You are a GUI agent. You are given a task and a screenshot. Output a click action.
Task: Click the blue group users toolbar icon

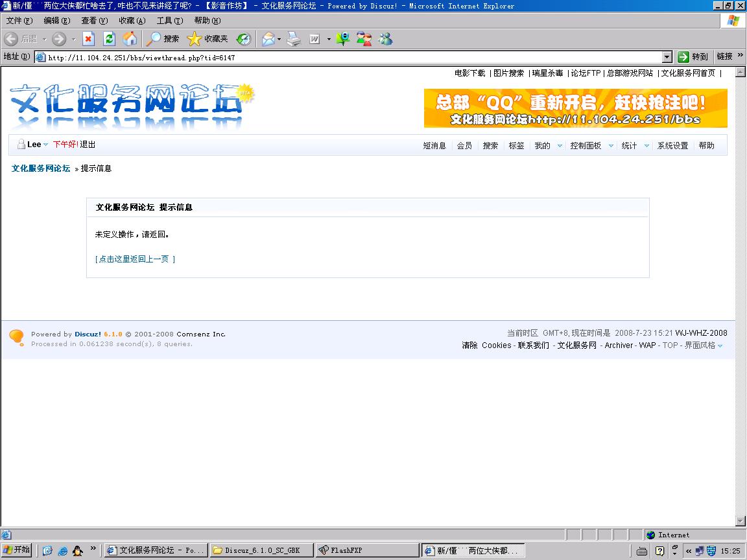(x=385, y=39)
